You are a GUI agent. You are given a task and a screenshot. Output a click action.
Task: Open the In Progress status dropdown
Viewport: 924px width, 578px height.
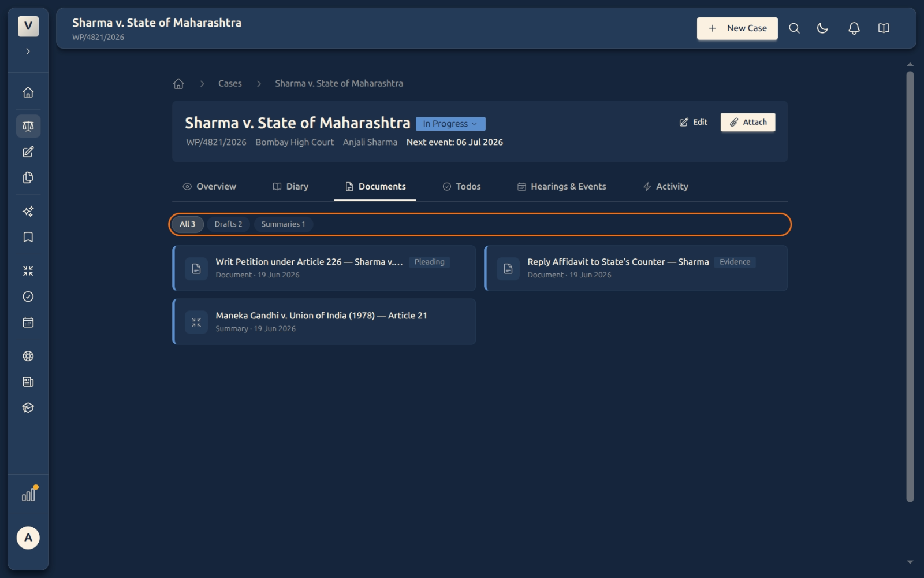coord(450,124)
